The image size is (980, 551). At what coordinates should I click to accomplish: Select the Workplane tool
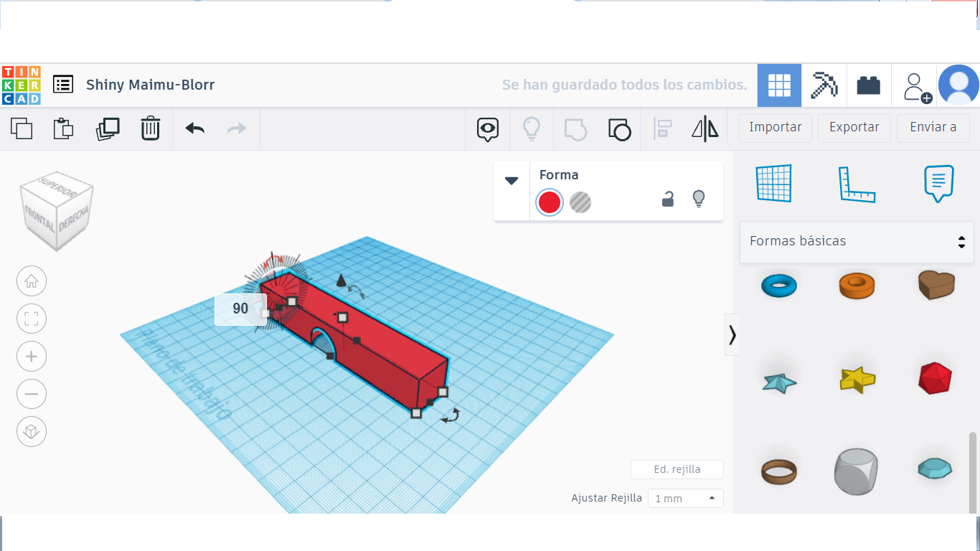pos(773,183)
